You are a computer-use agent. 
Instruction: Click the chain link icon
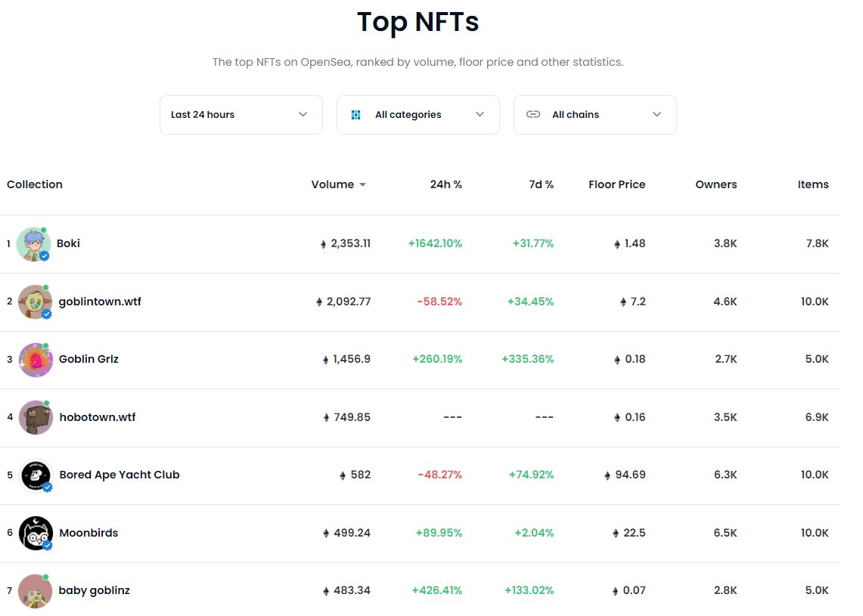coord(532,114)
